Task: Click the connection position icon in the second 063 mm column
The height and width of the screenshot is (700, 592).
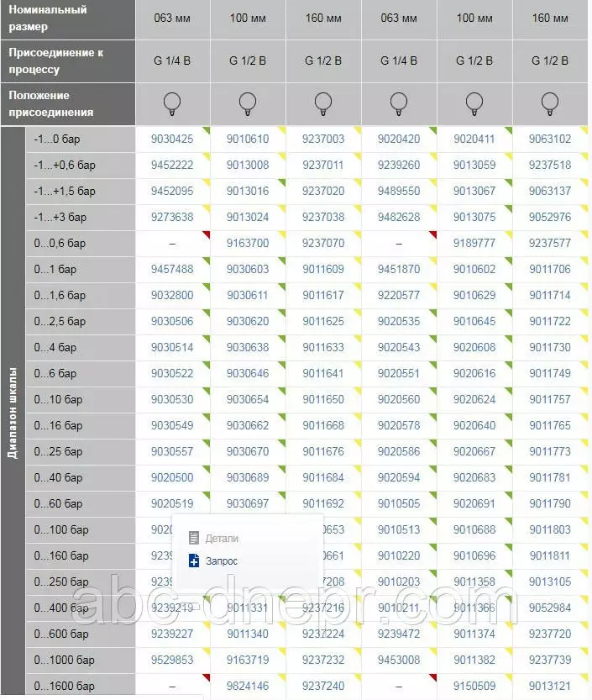Action: coord(399,103)
